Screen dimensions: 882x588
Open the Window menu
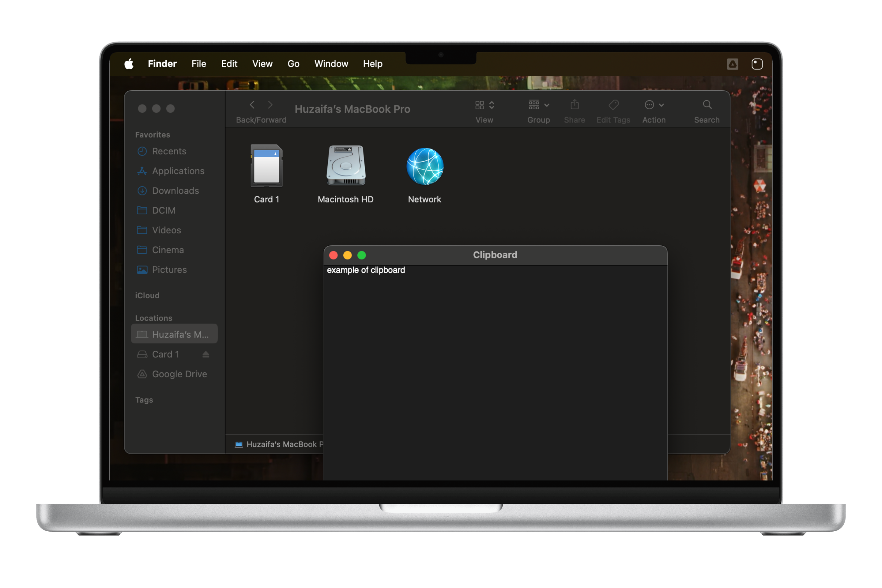tap(331, 64)
